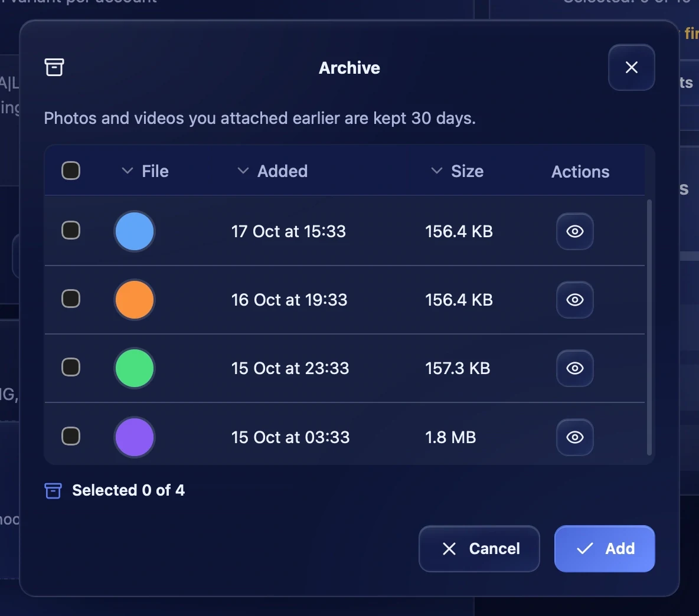Screen dimensions: 699x616
Task: Click the '17 Oct at 15:33' date cell
Action: tap(289, 232)
